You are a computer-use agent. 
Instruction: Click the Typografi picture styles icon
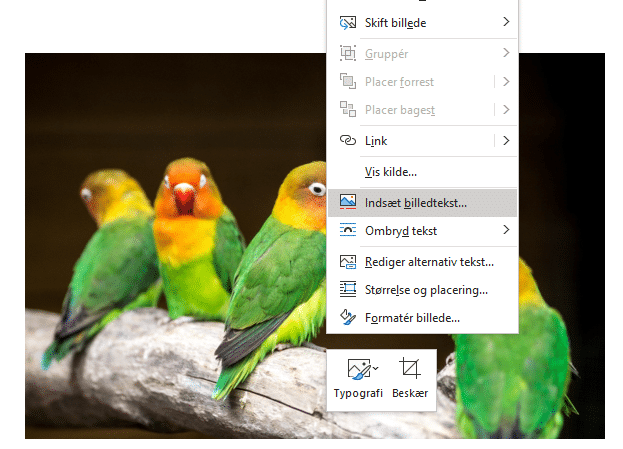click(357, 369)
